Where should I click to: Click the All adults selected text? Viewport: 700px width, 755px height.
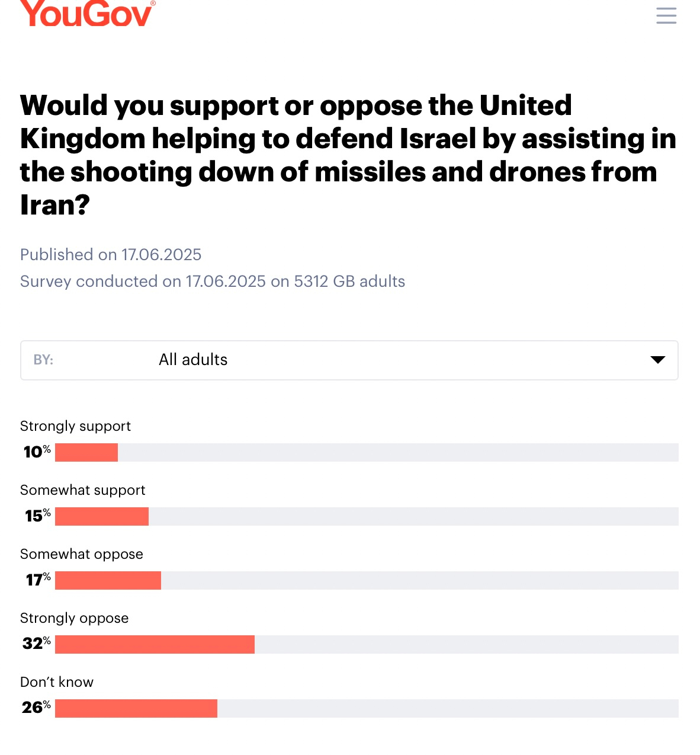click(x=193, y=360)
